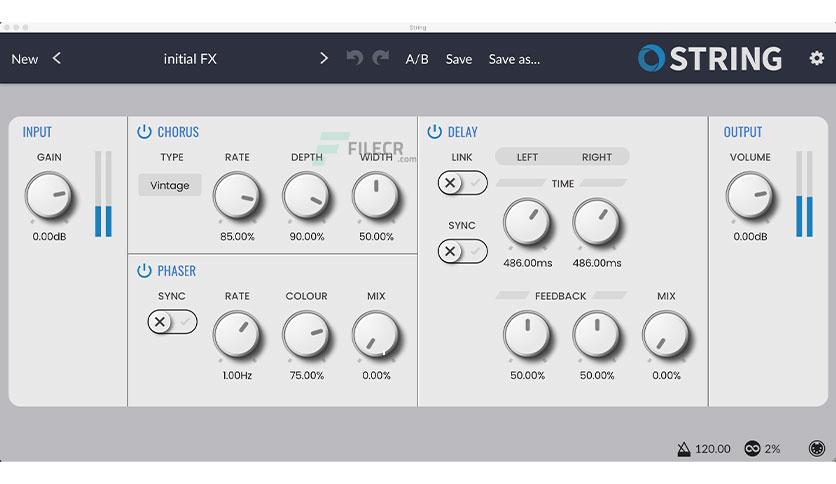Toggle the Delay Sync switch

point(462,251)
